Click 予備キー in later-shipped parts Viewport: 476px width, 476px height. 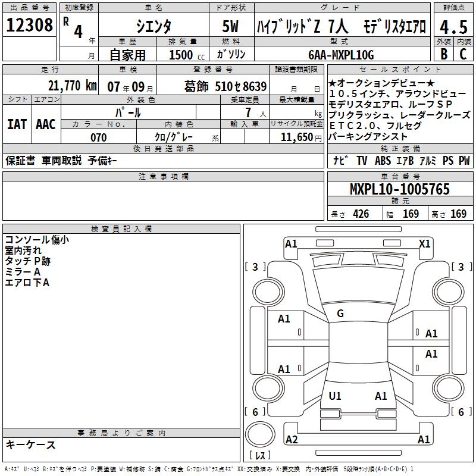click(102, 161)
